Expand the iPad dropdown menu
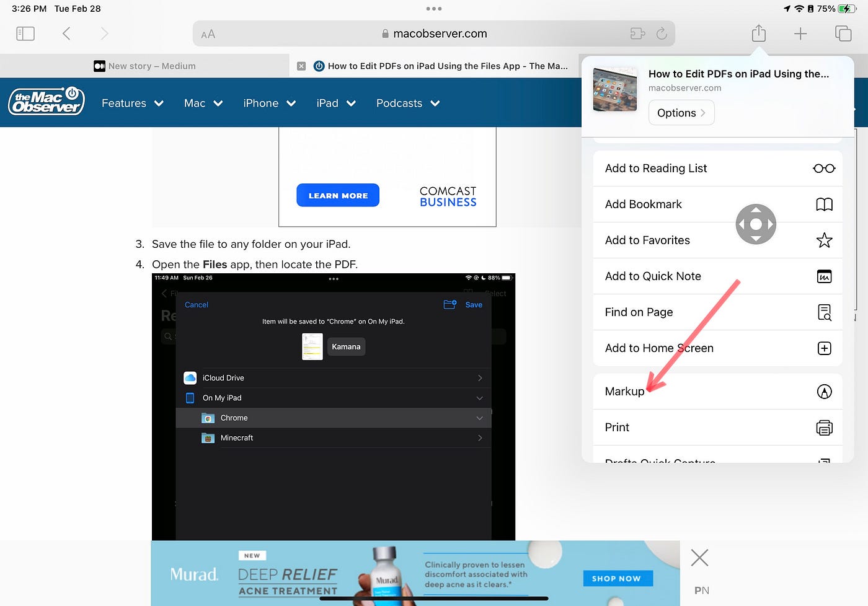Screen dimensions: 868x606 [x=335, y=103]
